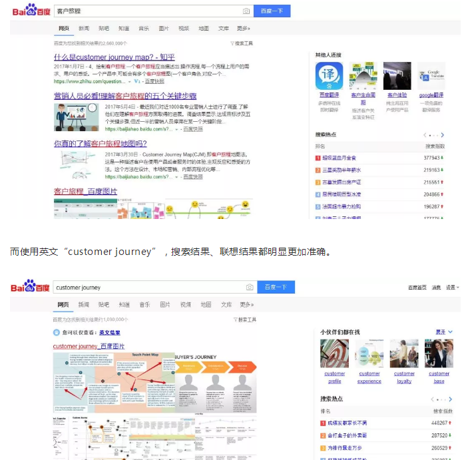
Task: Click the blue circle icon beside 您可以仅查看
Action: tap(57, 332)
